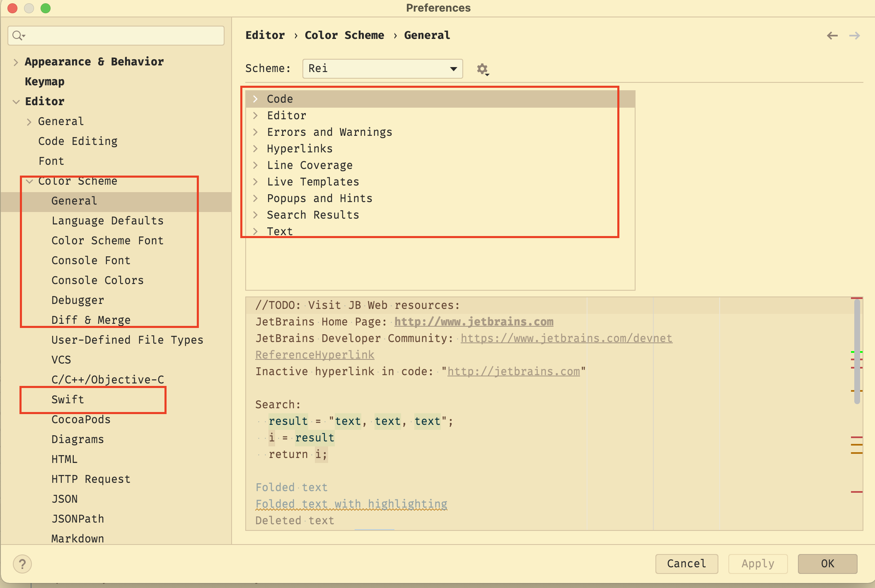Open Console Colors settings
Viewport: 875px width, 588px height.
98,280
